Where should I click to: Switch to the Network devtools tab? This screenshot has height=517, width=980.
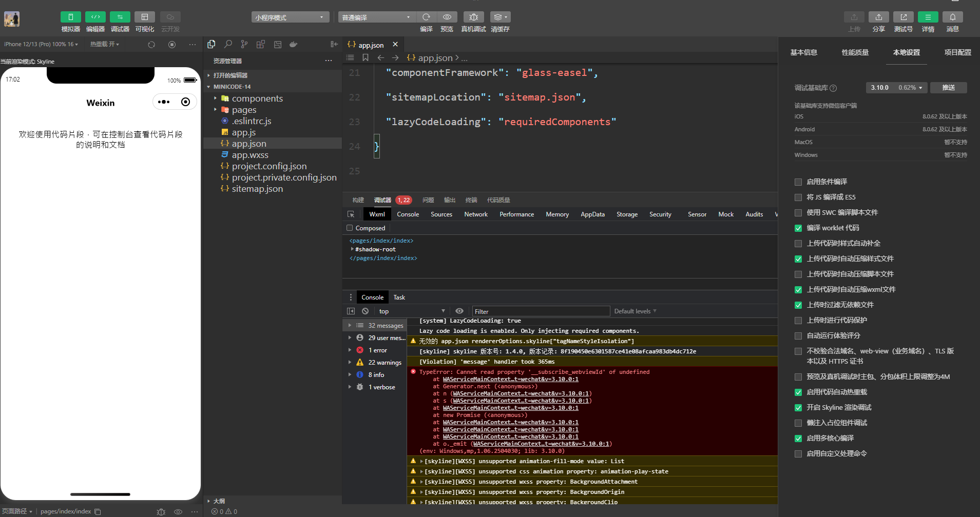click(x=475, y=214)
